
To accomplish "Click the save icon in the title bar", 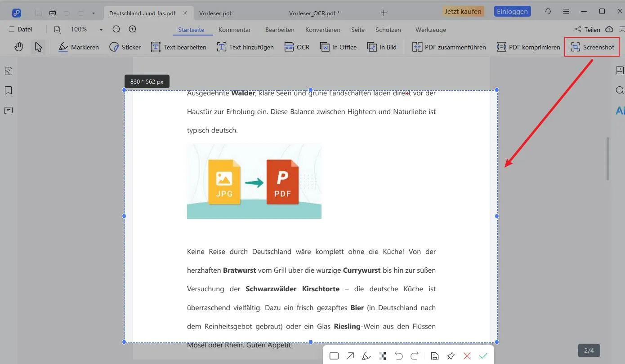I will tap(38, 13).
